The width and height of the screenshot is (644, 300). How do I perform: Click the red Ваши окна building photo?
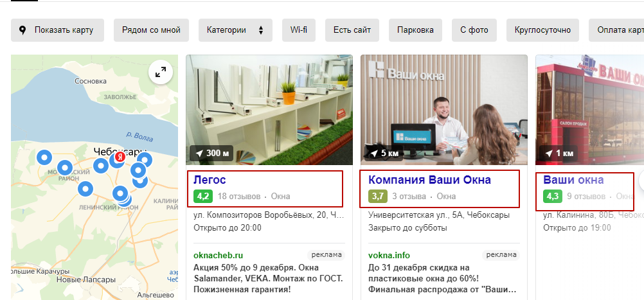pyautogui.click(x=590, y=110)
